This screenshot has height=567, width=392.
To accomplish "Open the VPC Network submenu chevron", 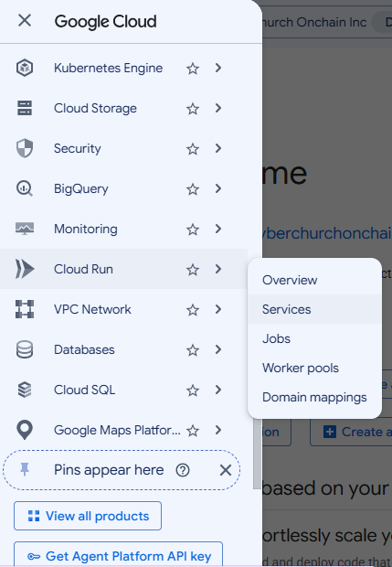I will pyautogui.click(x=217, y=309).
